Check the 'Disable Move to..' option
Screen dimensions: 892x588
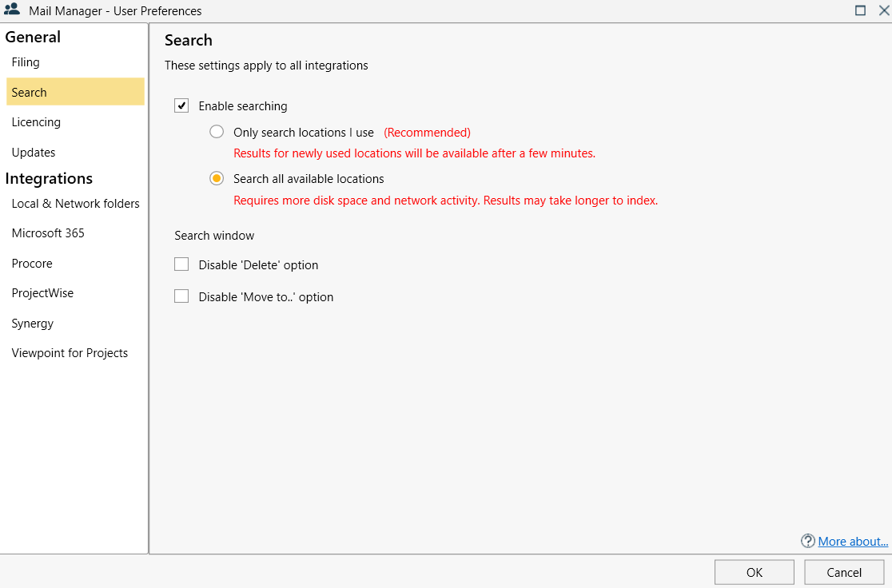(181, 296)
